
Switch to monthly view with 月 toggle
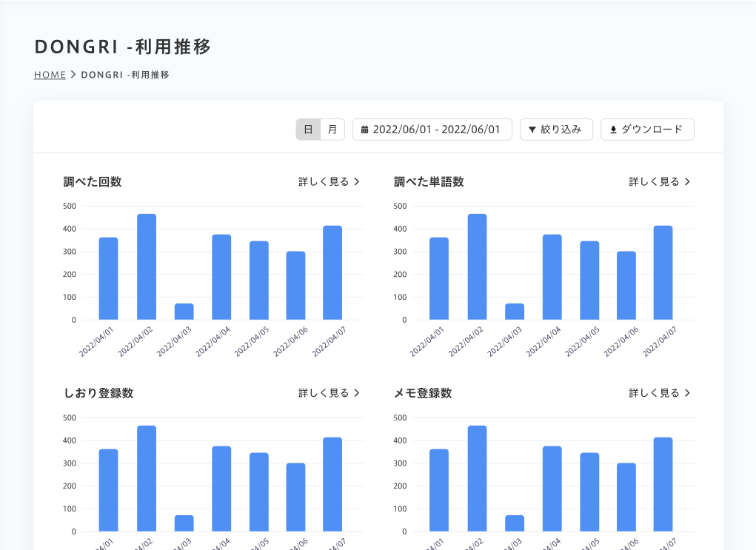tap(332, 130)
